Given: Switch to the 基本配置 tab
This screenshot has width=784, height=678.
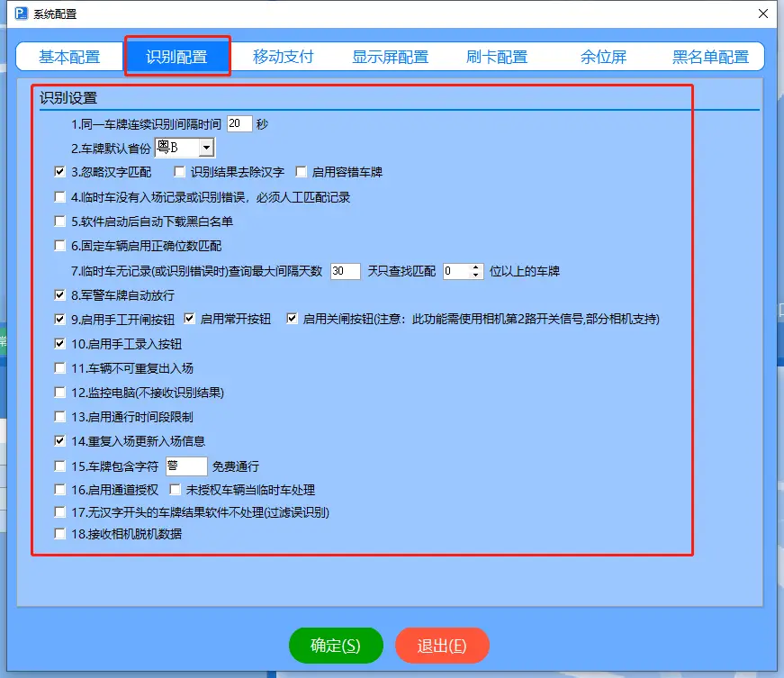Looking at the screenshot, I should [x=69, y=56].
